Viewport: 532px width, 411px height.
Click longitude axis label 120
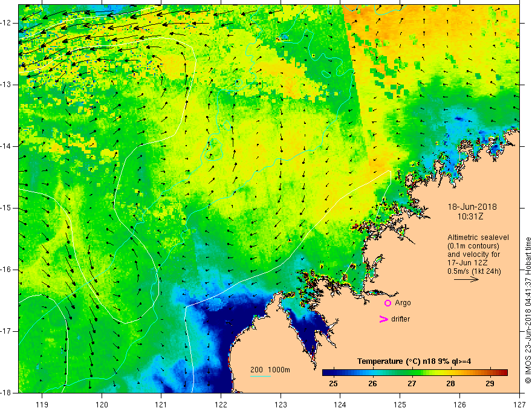102,404
